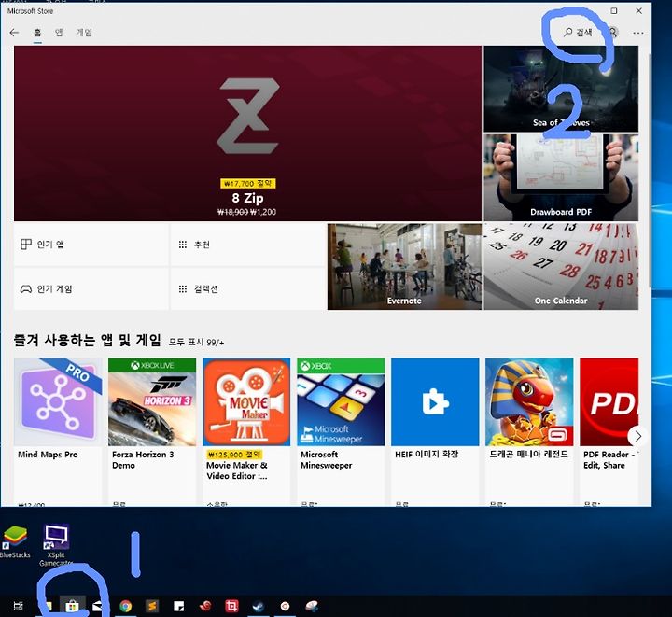Viewport: 672px width, 617px height.
Task: Open the Microsoft Minesweeper icon
Action: (341, 402)
